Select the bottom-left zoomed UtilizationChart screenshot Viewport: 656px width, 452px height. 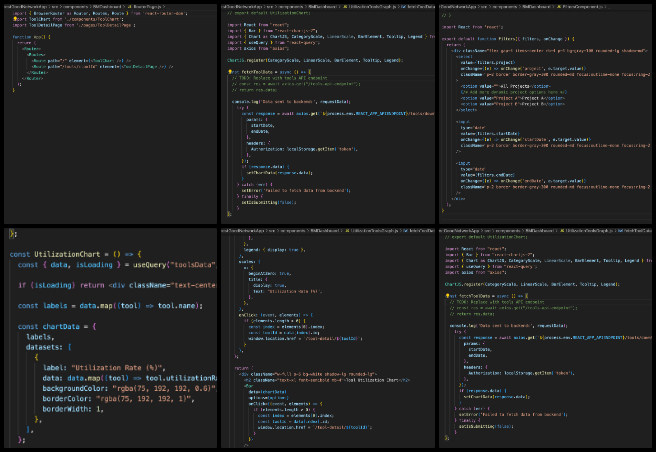tap(110, 338)
